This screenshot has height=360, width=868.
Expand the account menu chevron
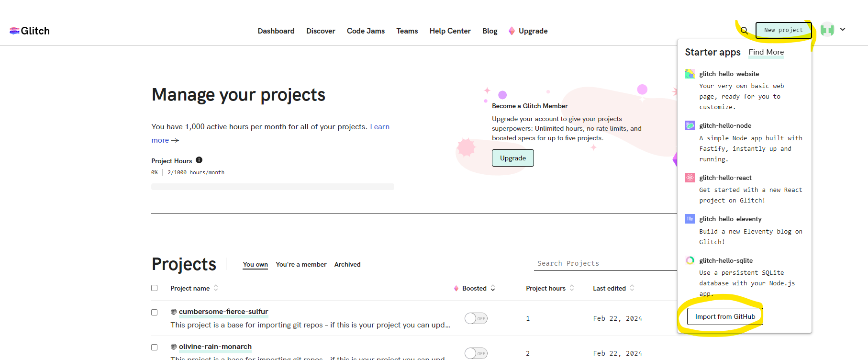(843, 29)
